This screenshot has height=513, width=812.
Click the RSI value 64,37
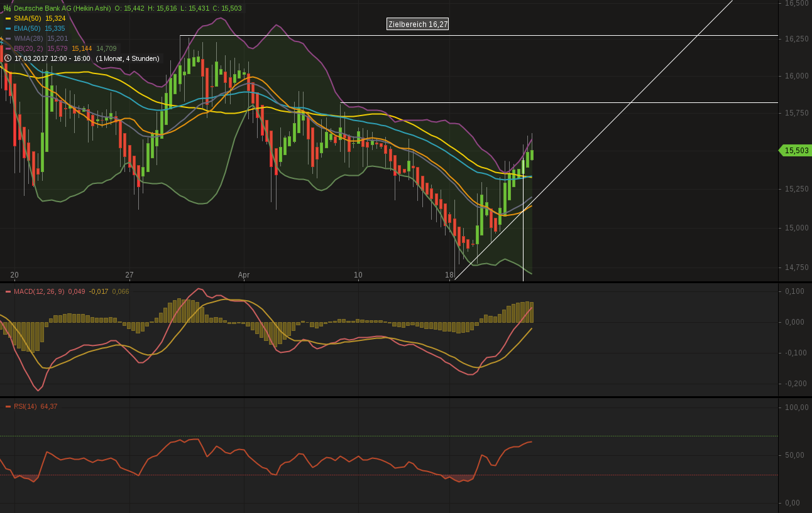[x=49, y=406]
